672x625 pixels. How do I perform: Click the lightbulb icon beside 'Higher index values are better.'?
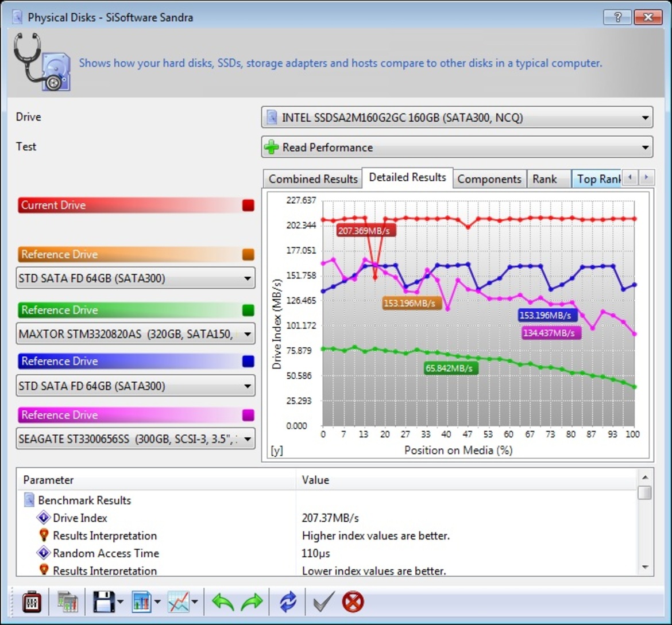click(43, 535)
